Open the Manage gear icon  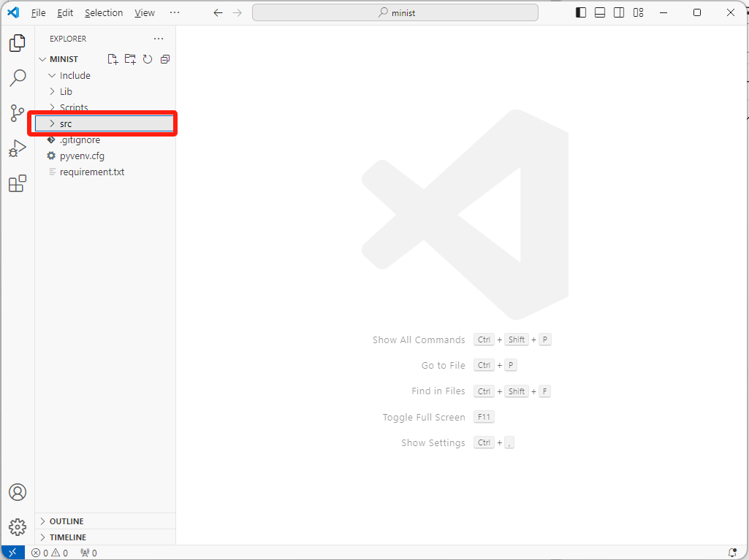point(18,527)
